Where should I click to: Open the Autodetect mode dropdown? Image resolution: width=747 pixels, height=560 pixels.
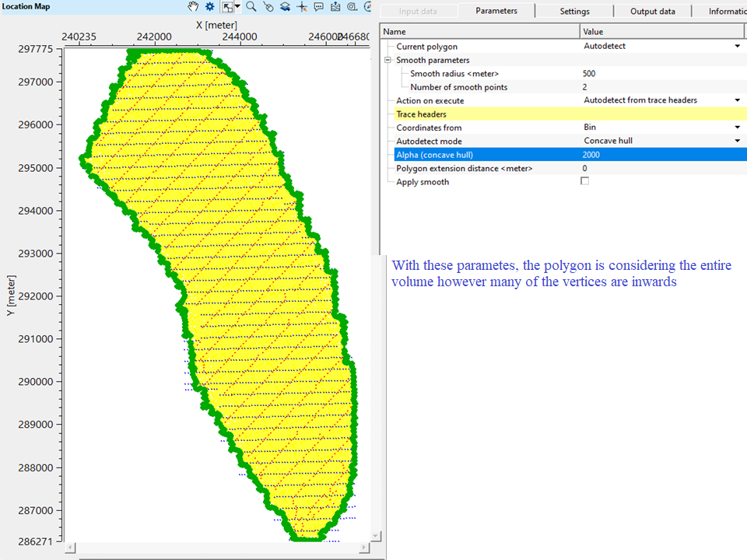[735, 141]
